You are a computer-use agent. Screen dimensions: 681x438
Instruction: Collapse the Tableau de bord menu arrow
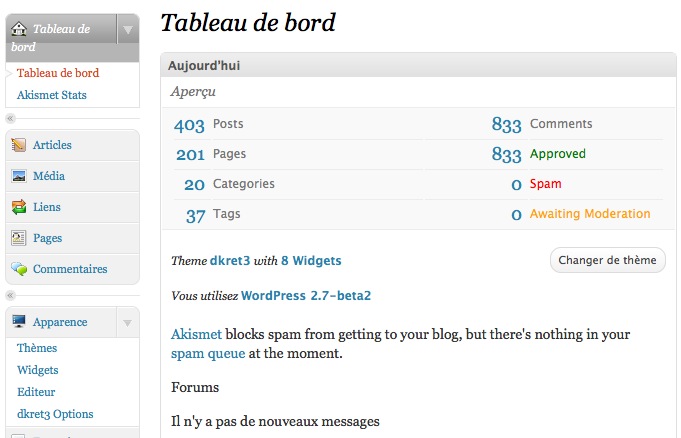[128, 30]
